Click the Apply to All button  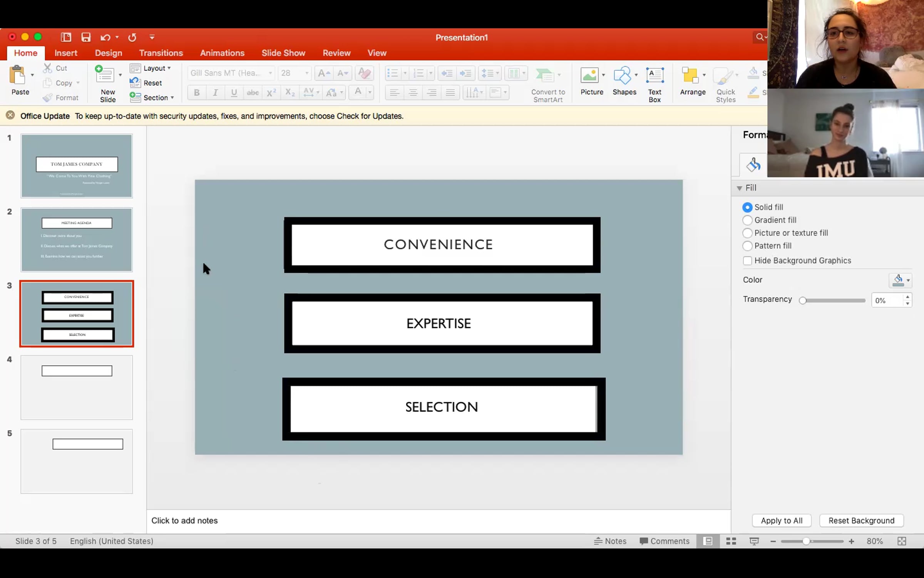click(781, 521)
